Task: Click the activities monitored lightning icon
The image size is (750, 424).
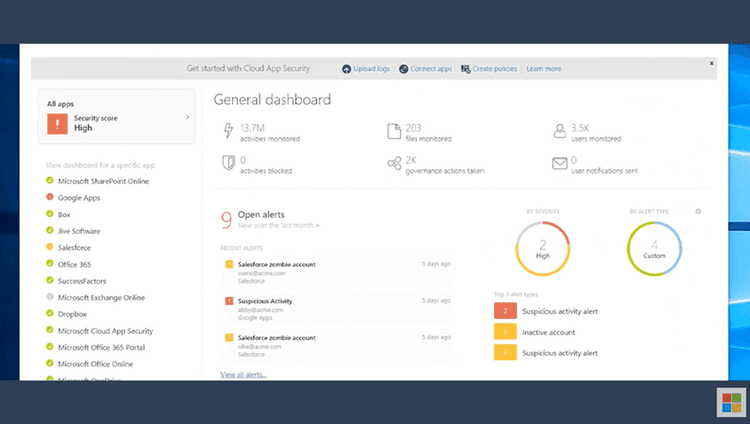Action: pos(228,131)
